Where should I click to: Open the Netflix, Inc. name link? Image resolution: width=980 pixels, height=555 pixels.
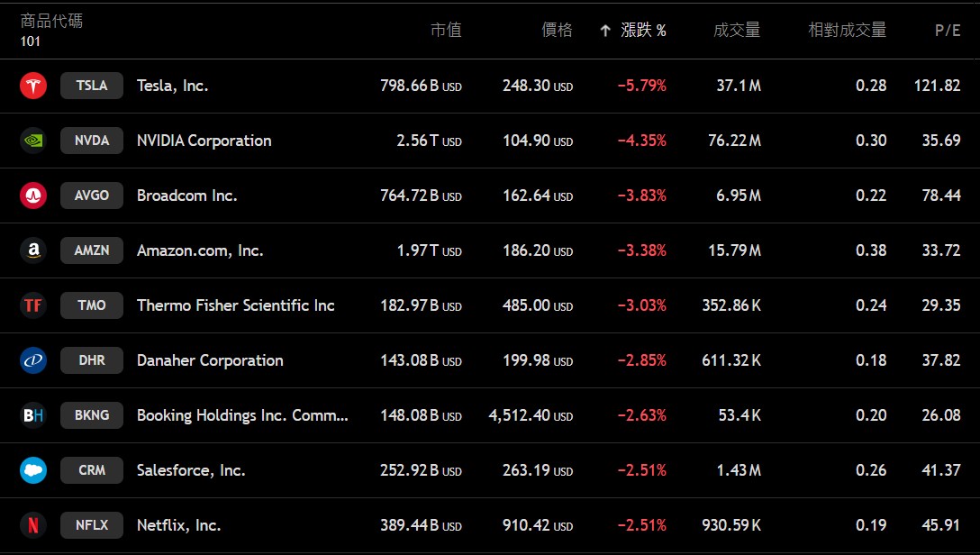178,525
